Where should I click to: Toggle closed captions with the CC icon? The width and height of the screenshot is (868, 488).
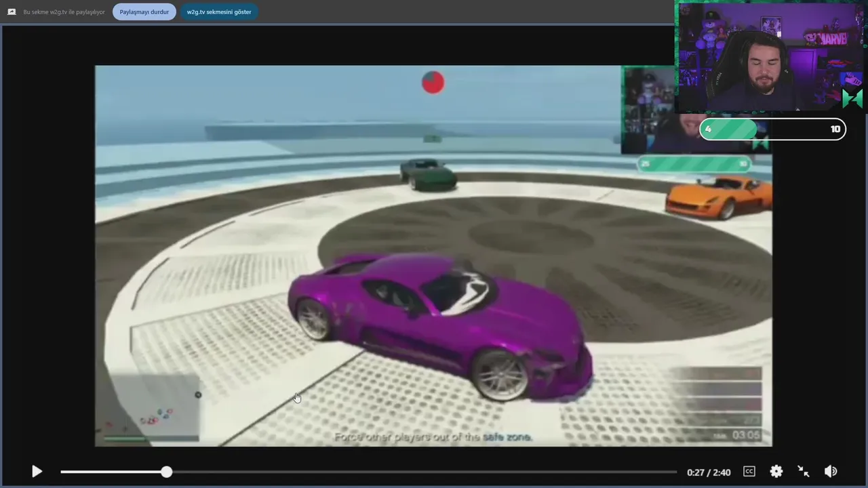click(749, 472)
